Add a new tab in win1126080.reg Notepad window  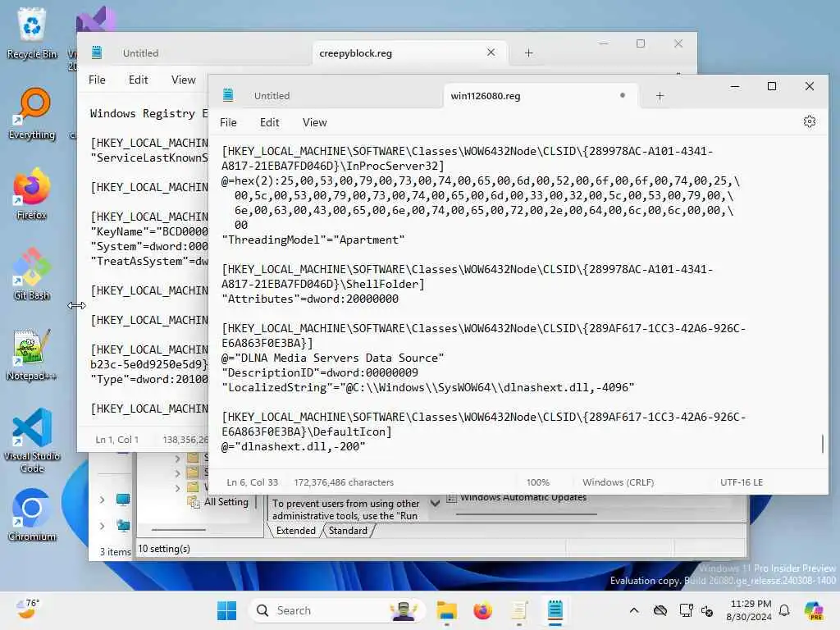pos(660,96)
